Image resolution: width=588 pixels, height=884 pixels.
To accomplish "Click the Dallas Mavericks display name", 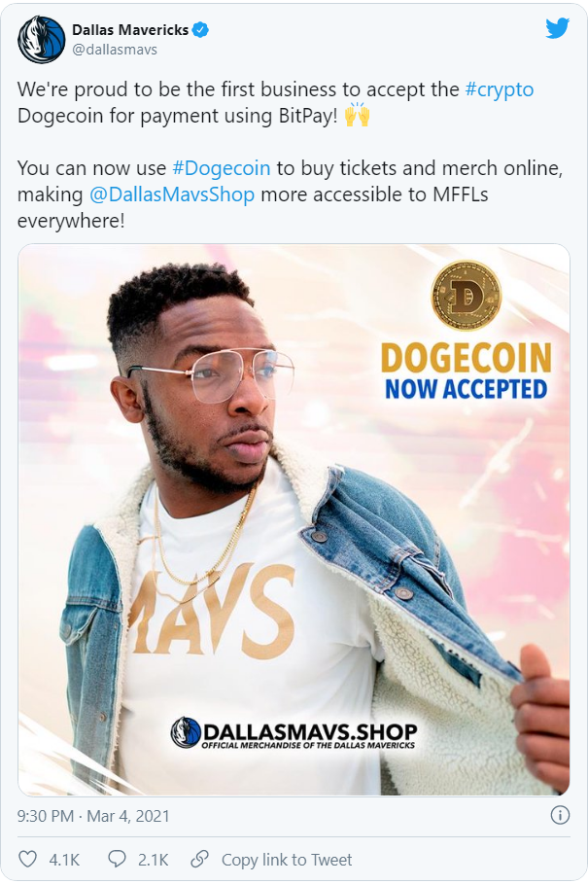I will (x=130, y=30).
